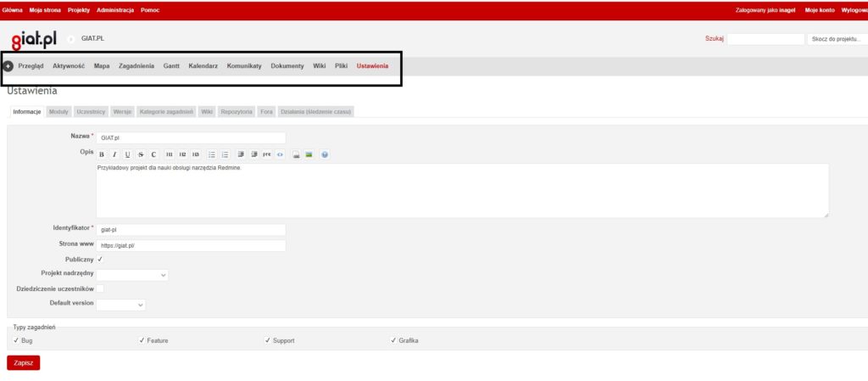This screenshot has width=868, height=381.
Task: Insert Heading 3 via H3 icon
Action: point(196,154)
